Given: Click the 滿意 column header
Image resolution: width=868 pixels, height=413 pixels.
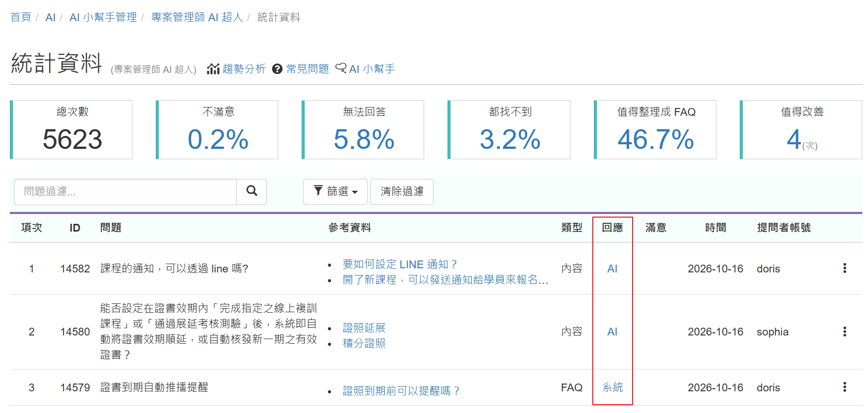Looking at the screenshot, I should (655, 227).
